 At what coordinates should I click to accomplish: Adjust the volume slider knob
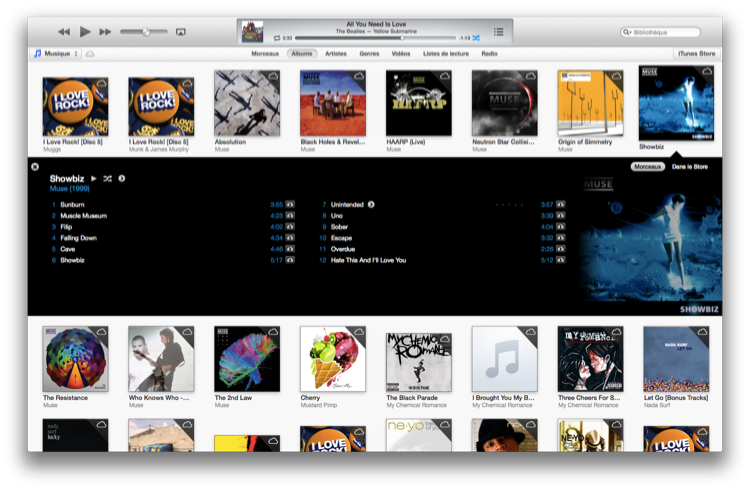tap(146, 32)
